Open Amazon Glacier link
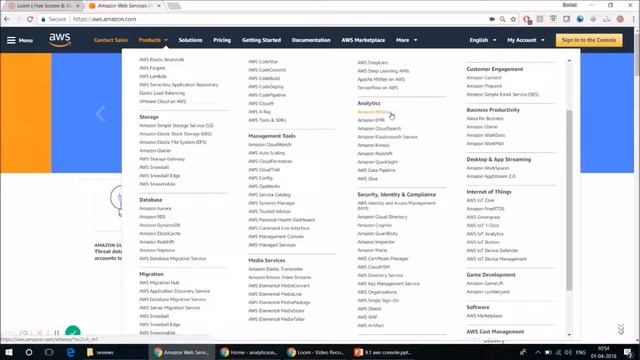Screen dimensions: 640x360 pyautogui.click(x=155, y=150)
